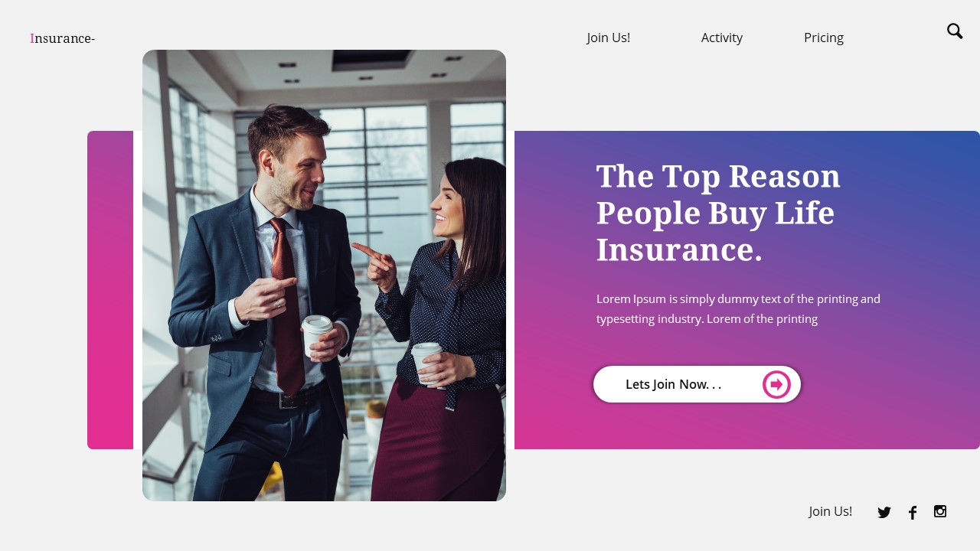980x551 pixels.
Task: Go to the Activity nav item
Action: (x=722, y=37)
